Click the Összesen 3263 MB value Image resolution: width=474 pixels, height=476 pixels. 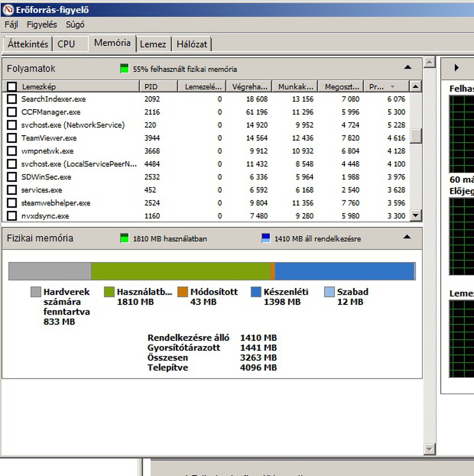click(x=258, y=357)
